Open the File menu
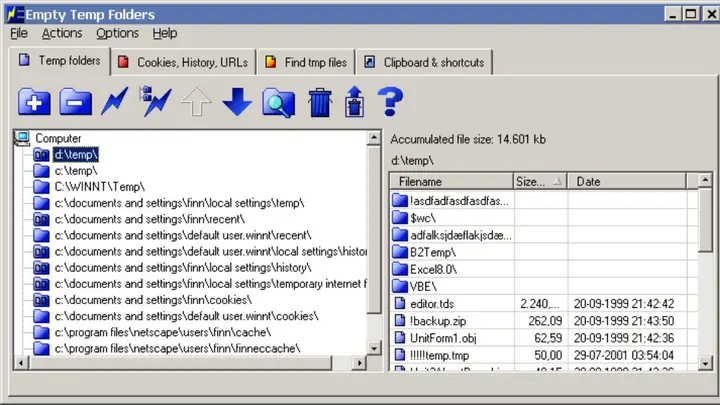 click(19, 33)
